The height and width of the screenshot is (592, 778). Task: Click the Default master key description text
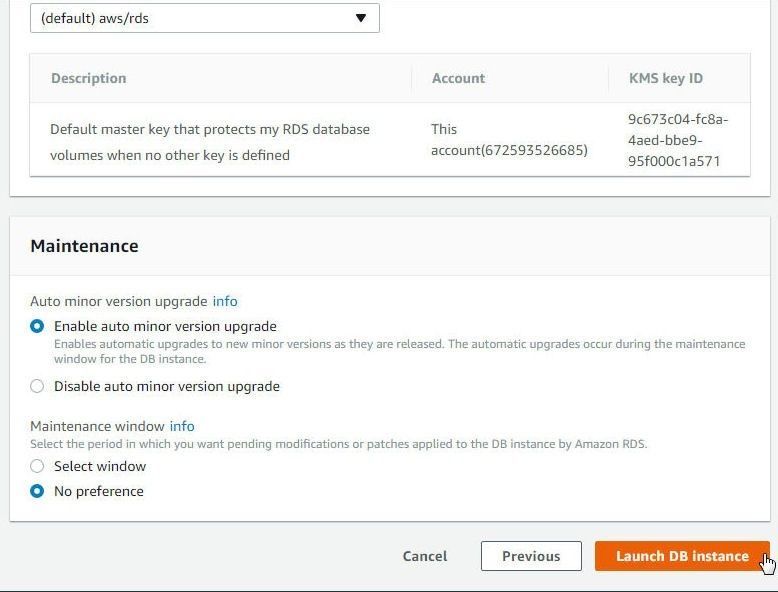210,142
